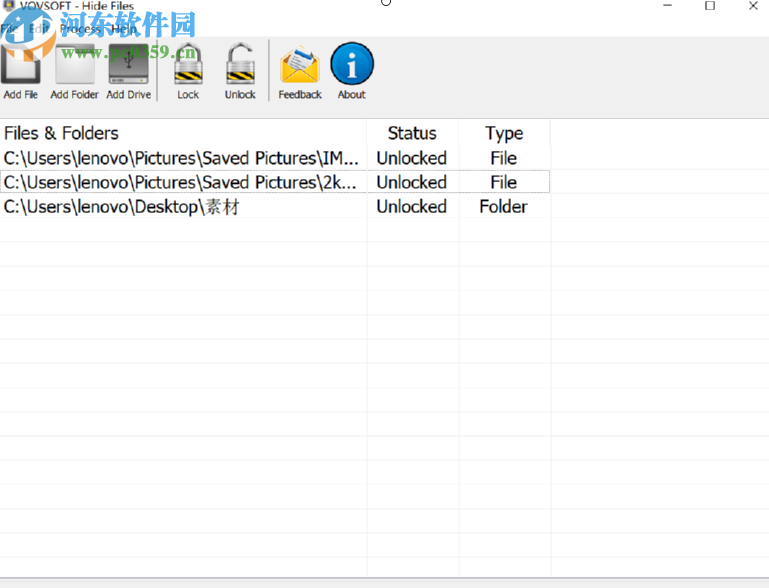Close the Hide Files window
769x588 pixels.
click(753, 5)
